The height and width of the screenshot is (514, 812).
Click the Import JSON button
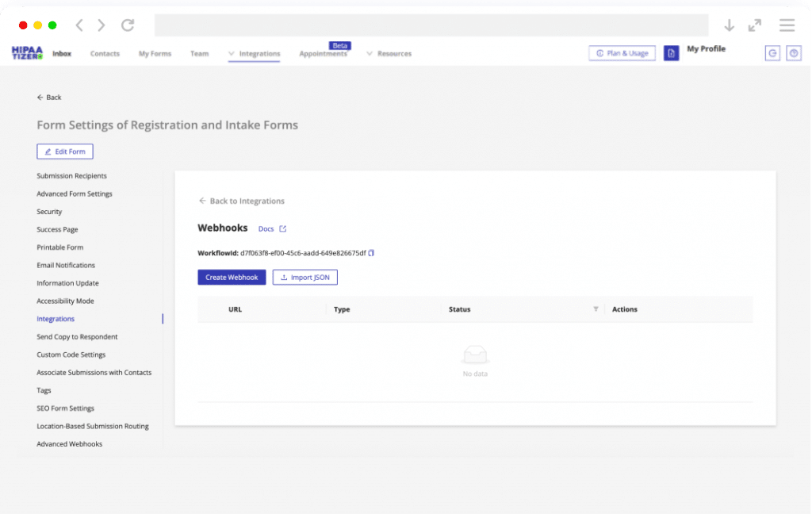click(x=305, y=277)
